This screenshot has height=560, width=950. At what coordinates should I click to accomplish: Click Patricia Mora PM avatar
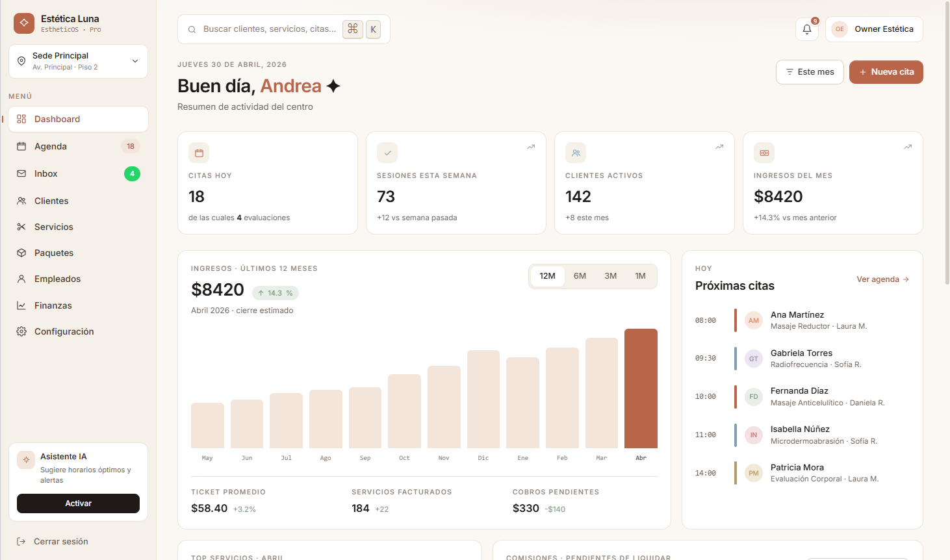point(754,473)
